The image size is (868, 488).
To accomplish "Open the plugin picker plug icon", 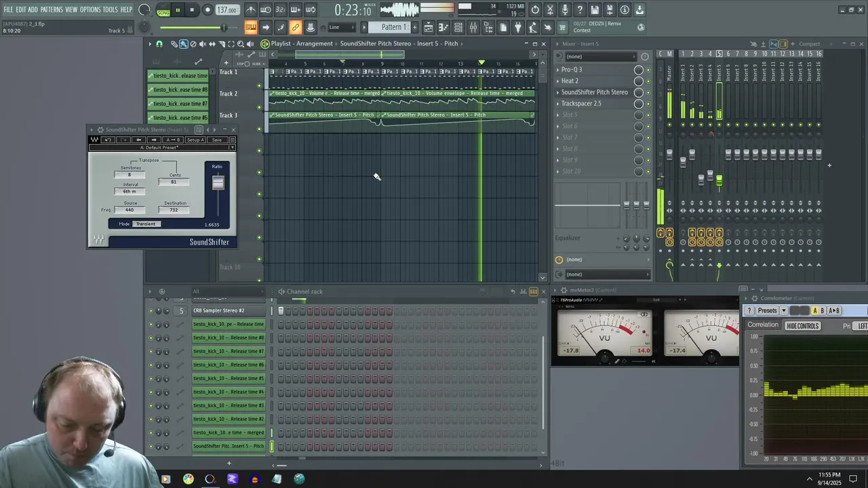I will pyautogui.click(x=518, y=27).
